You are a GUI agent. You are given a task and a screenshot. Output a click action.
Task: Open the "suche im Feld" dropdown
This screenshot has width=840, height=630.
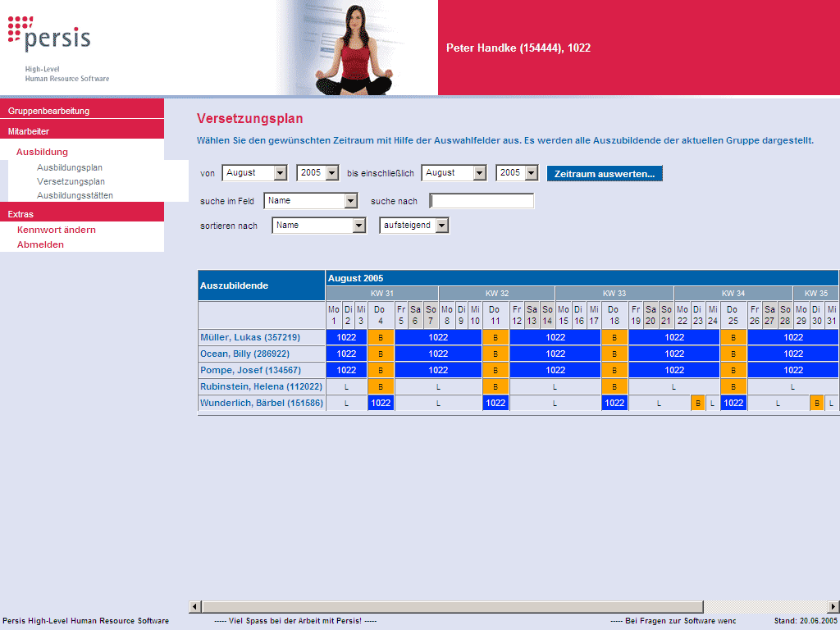[312, 200]
